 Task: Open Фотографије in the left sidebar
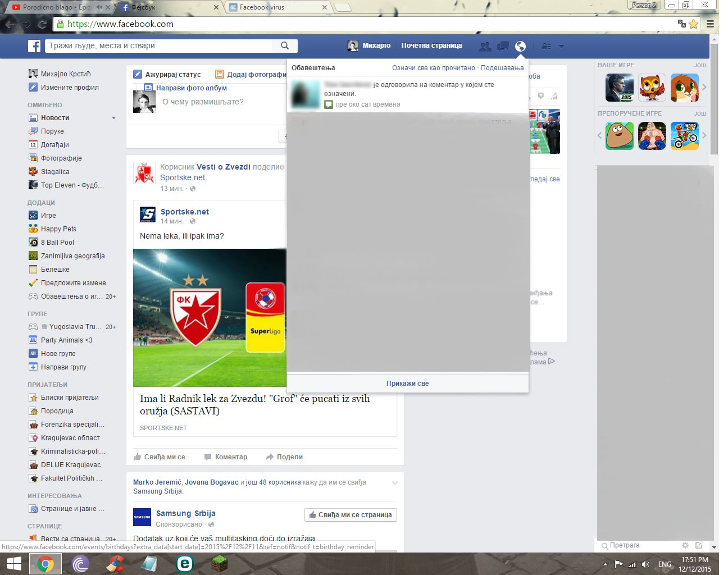coord(55,158)
